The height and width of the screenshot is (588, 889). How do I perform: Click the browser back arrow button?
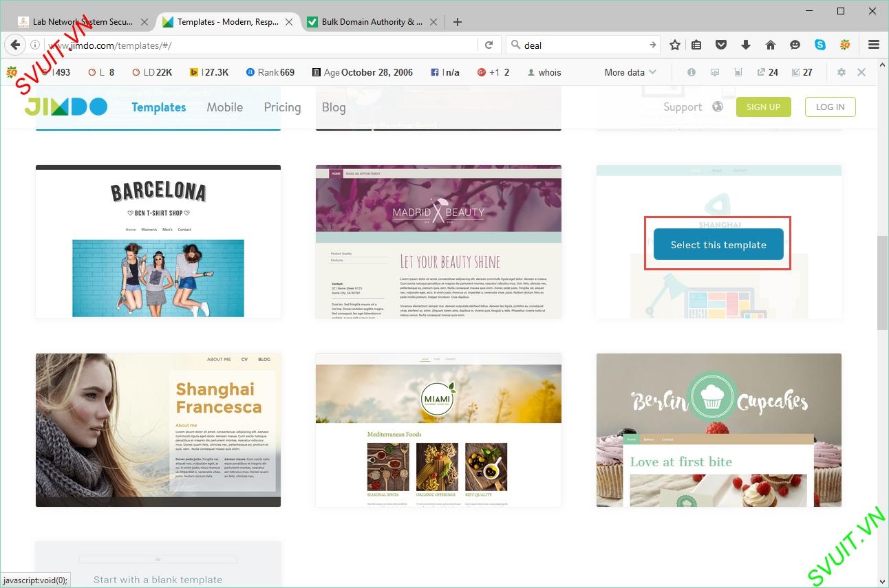click(14, 45)
